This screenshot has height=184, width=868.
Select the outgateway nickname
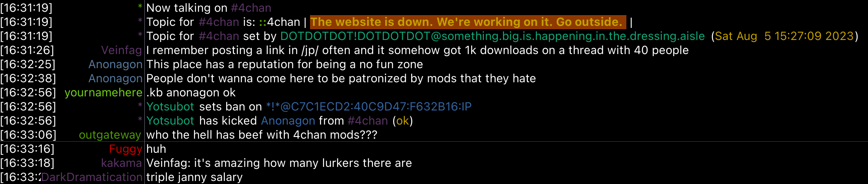point(110,135)
